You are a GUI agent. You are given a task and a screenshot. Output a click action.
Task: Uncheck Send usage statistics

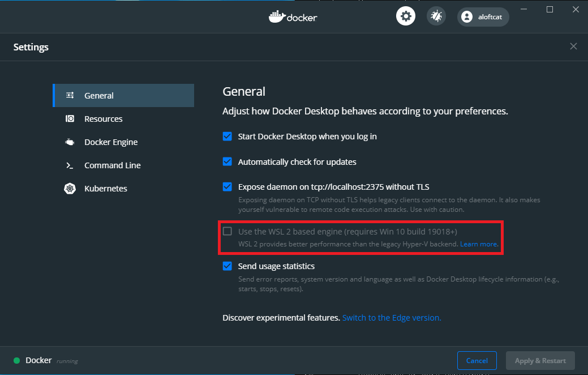(x=228, y=266)
